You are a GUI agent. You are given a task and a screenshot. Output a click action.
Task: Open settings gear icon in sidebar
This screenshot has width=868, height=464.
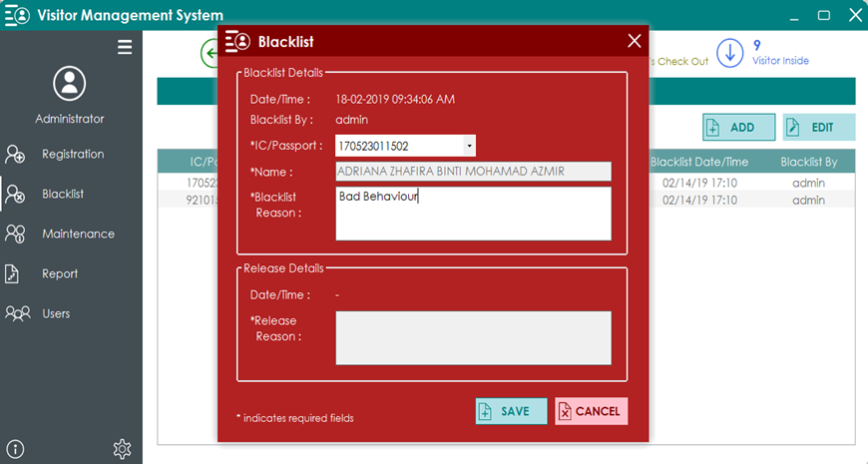[123, 449]
